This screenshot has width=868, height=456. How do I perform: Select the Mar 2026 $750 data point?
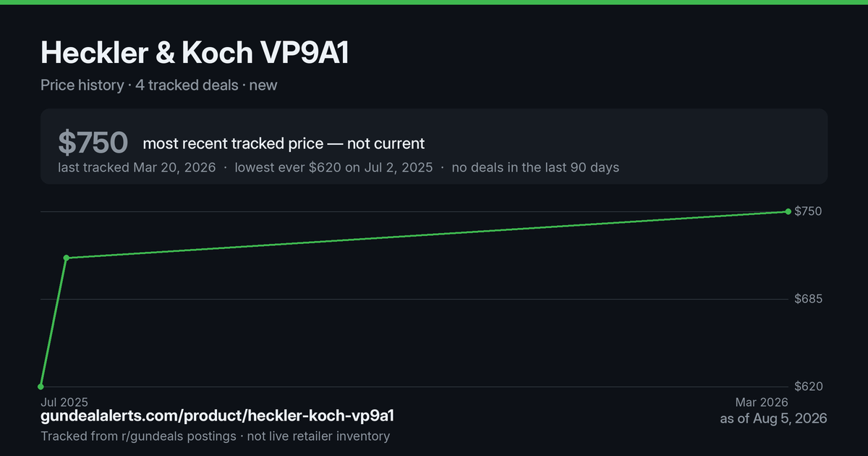click(788, 211)
